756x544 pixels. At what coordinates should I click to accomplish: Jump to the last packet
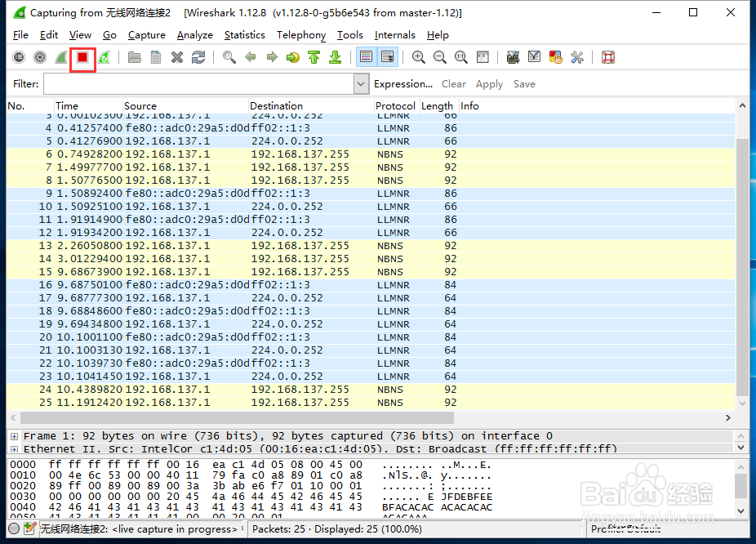click(x=335, y=57)
